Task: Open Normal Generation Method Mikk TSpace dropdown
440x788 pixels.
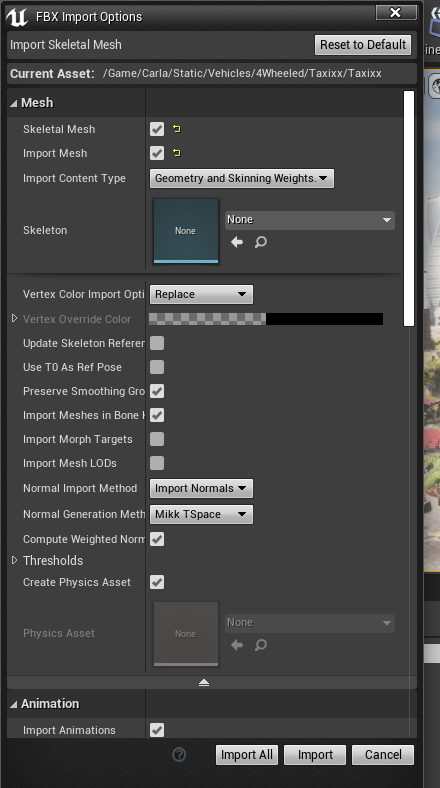Action: pyautogui.click(x=201, y=515)
